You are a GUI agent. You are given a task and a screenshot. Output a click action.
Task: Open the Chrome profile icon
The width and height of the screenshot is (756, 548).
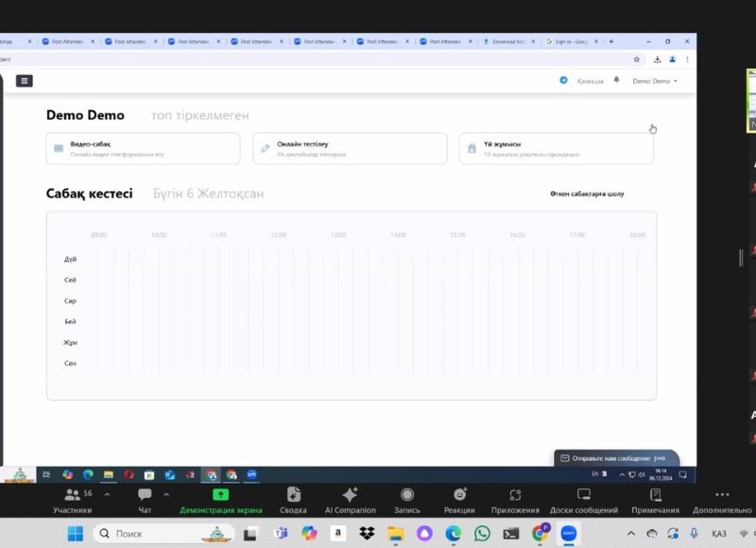coord(673,60)
